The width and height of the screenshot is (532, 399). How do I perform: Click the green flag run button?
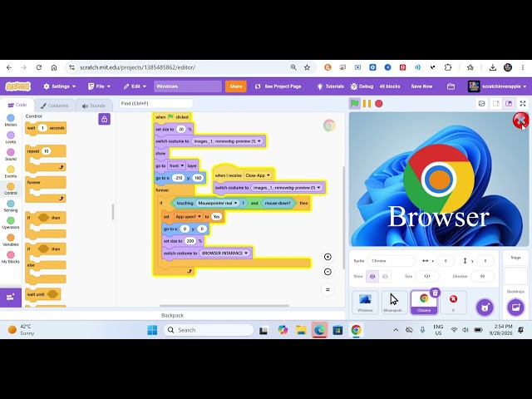354,103
